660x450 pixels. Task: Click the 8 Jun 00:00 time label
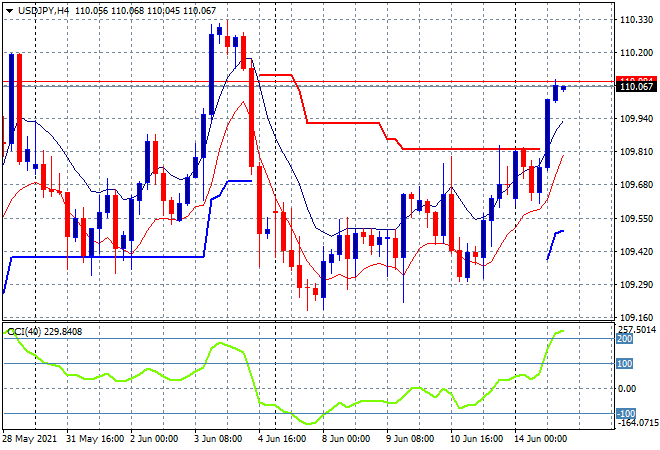346,439
